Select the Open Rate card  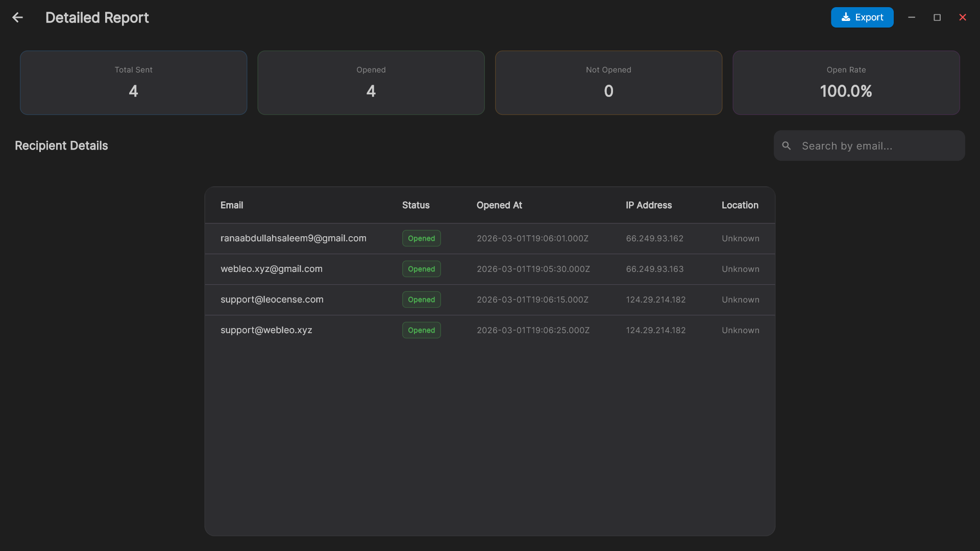tap(846, 83)
